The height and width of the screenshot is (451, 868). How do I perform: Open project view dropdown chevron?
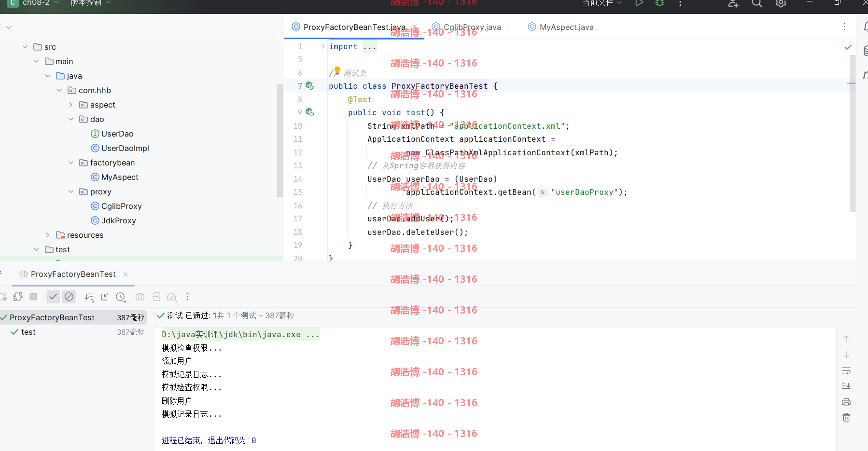tap(9, 27)
